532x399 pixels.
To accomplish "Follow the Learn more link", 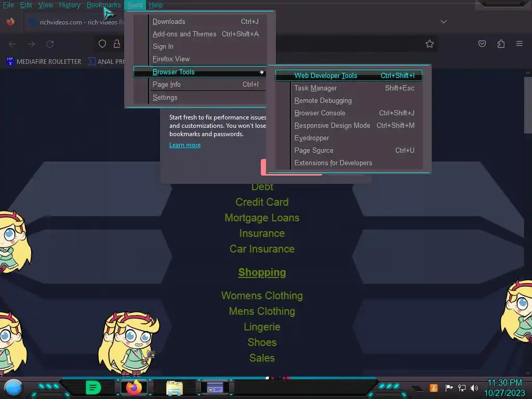I will [185, 145].
